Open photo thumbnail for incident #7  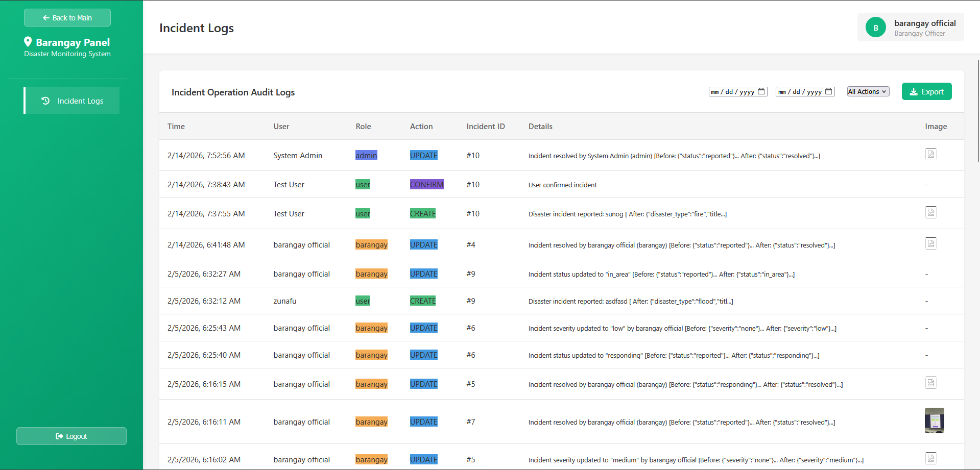click(934, 420)
